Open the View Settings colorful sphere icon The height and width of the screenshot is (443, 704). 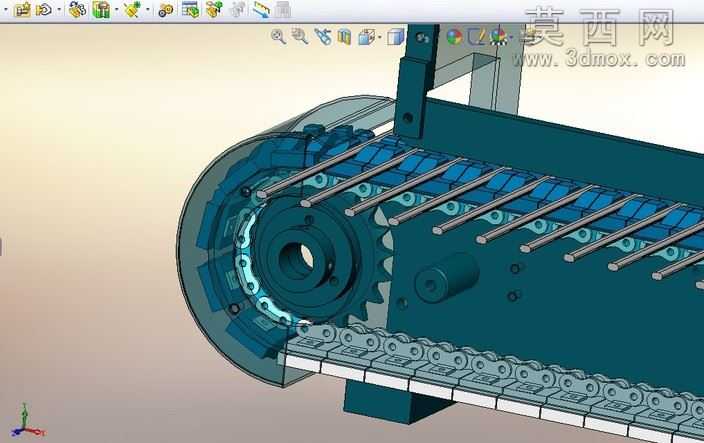[499, 37]
